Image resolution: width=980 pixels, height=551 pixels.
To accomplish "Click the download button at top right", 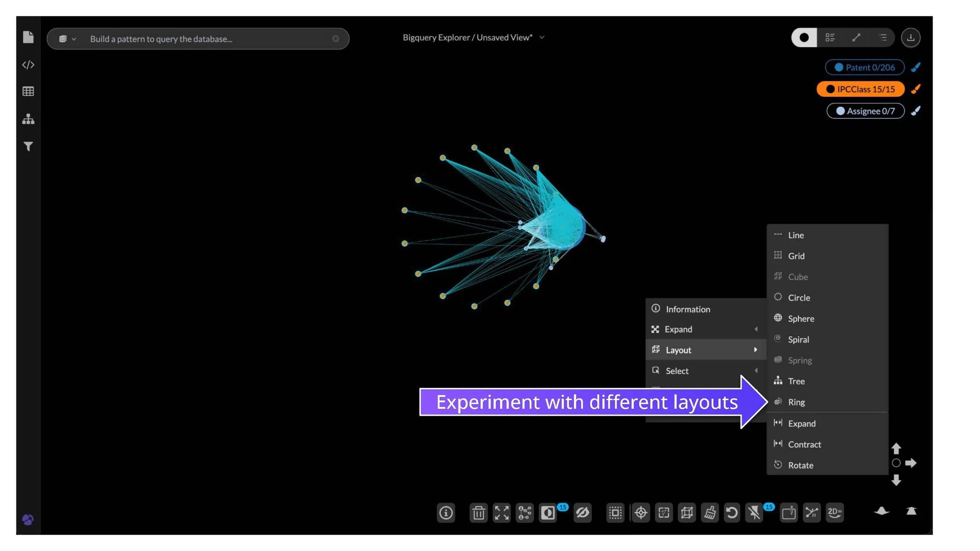I will (911, 38).
